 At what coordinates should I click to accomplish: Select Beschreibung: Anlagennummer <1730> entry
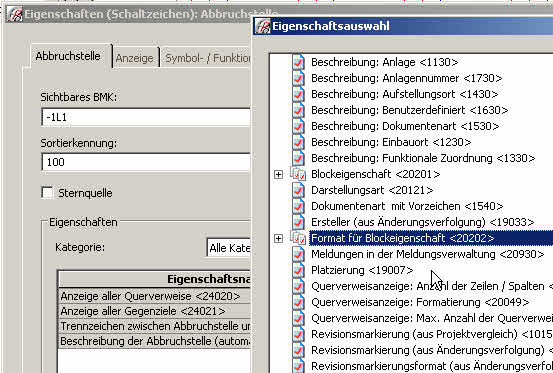point(407,78)
